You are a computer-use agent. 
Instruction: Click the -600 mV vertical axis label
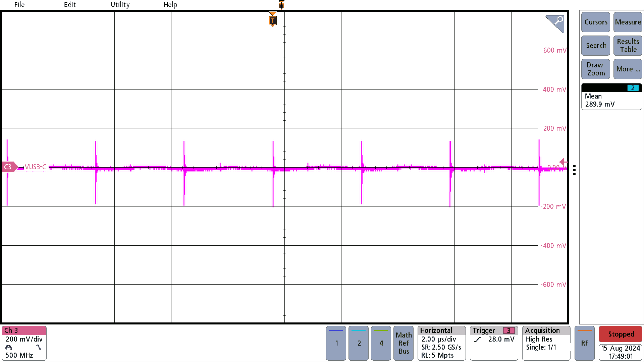553,285
